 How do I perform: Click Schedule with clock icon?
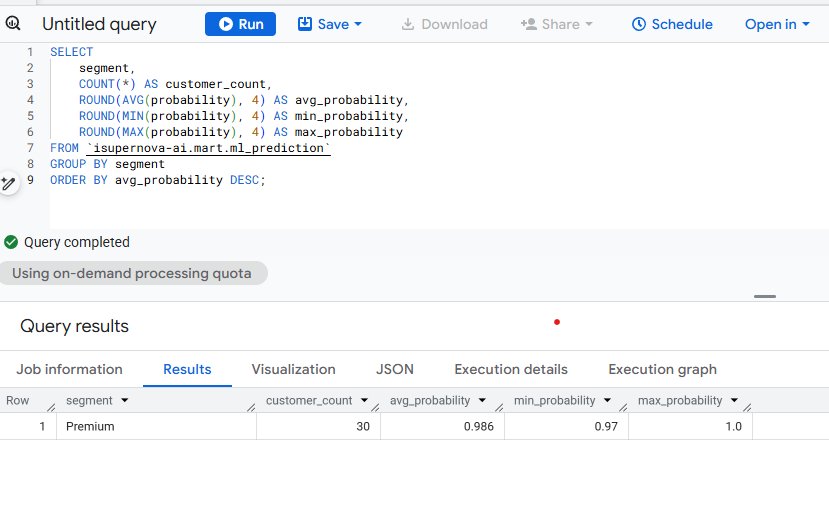click(x=672, y=24)
